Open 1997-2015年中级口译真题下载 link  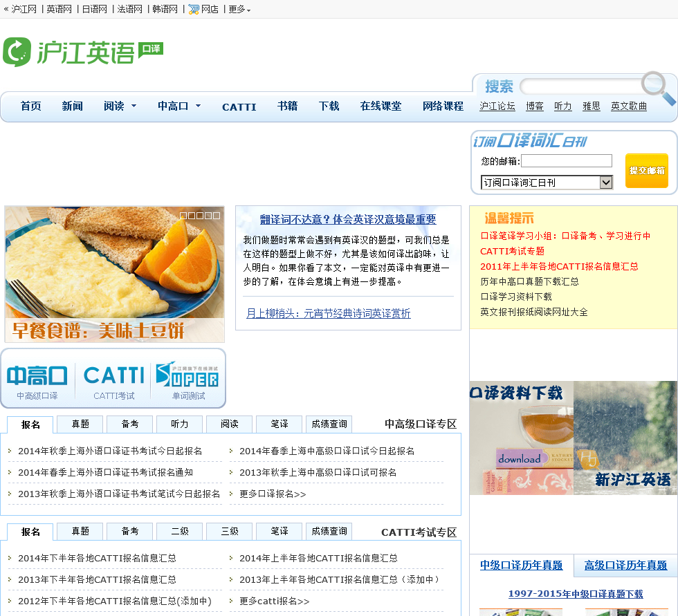click(576, 594)
